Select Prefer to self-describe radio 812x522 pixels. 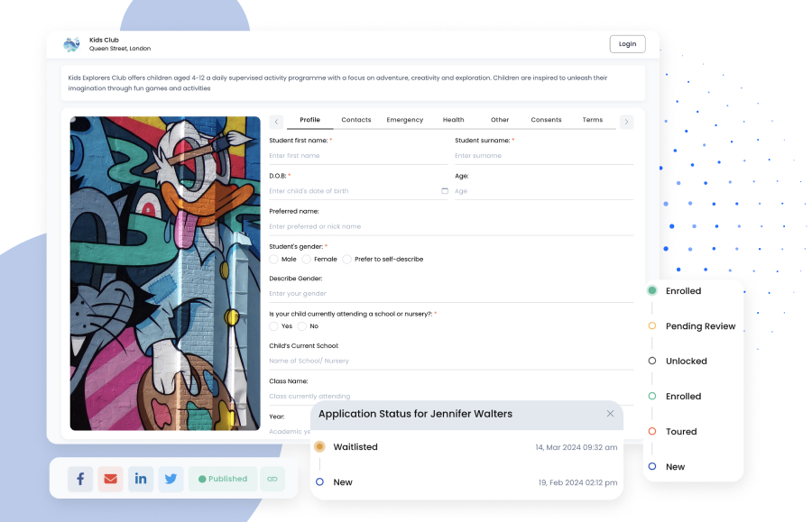[347, 259]
